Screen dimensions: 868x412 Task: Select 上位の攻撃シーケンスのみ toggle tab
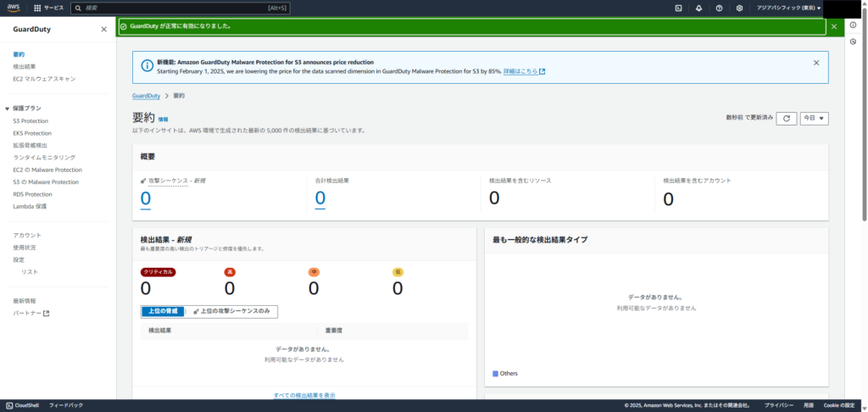point(231,311)
